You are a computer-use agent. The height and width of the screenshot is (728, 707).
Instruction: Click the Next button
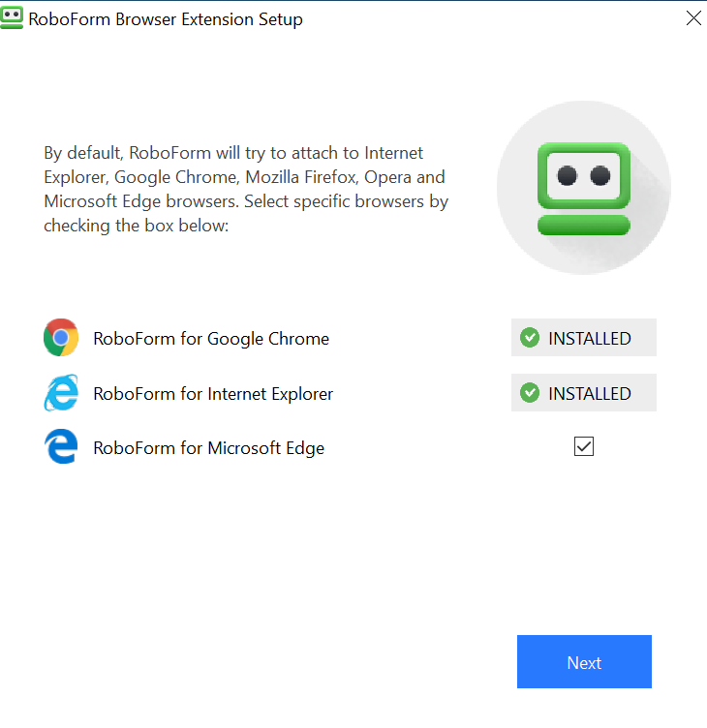pos(584,661)
